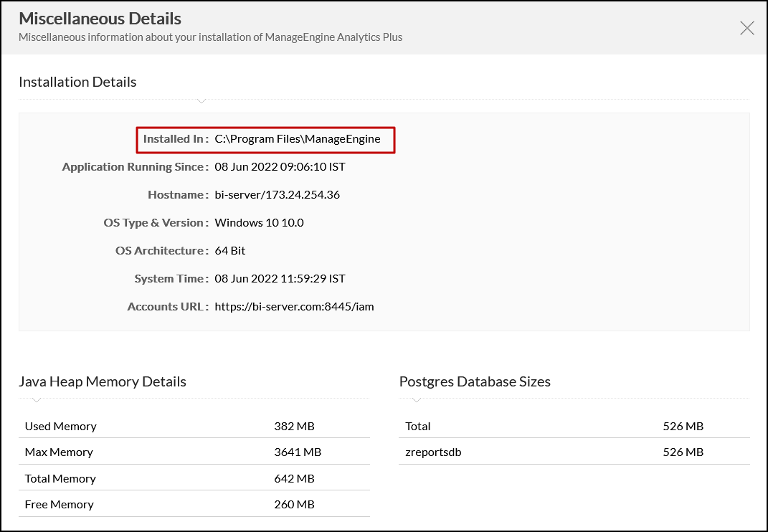Viewport: 768px width, 532px height.
Task: Click the System Time value
Action: 280,278
